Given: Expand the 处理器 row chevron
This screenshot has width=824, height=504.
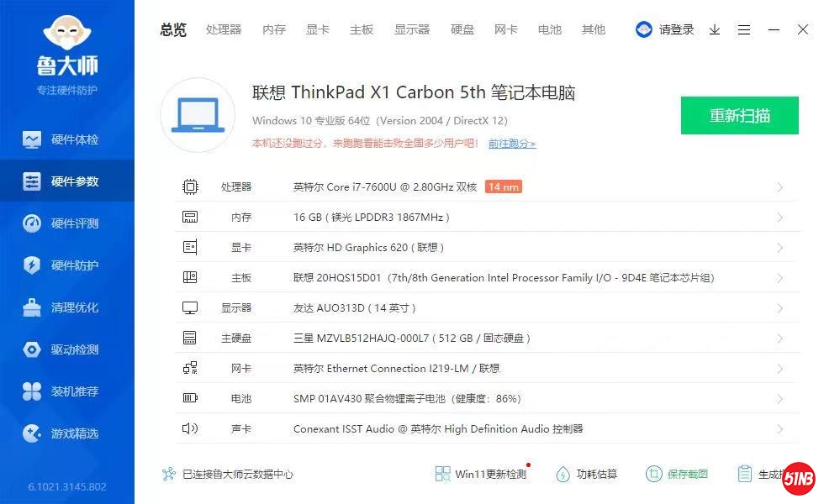Looking at the screenshot, I should pos(779,187).
